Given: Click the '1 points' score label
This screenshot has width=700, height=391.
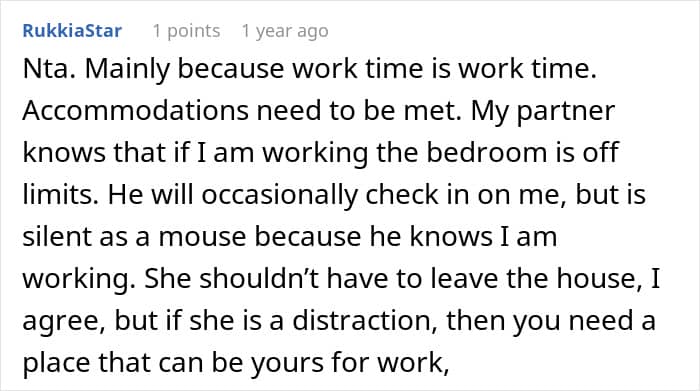Looking at the screenshot, I should coord(187,31).
